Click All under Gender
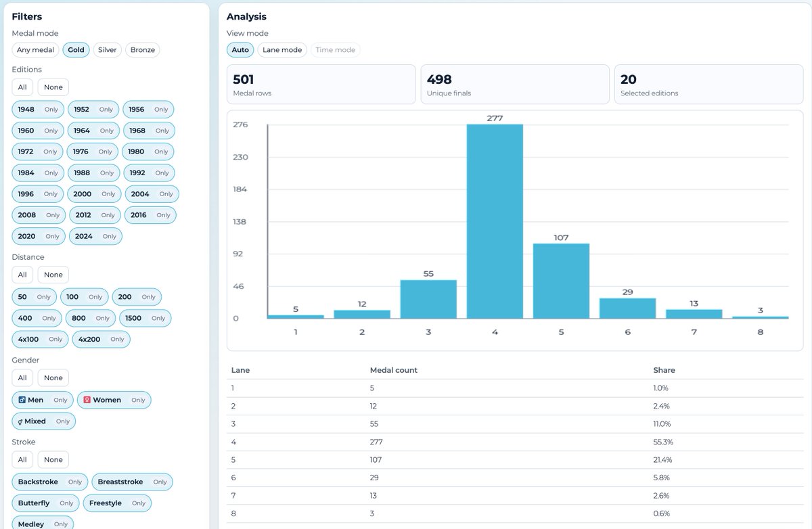 [22, 378]
